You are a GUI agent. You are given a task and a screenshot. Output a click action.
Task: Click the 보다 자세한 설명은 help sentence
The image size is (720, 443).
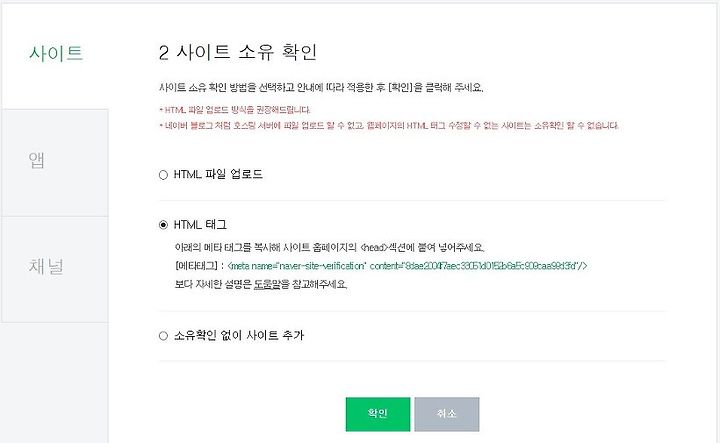(x=261, y=284)
